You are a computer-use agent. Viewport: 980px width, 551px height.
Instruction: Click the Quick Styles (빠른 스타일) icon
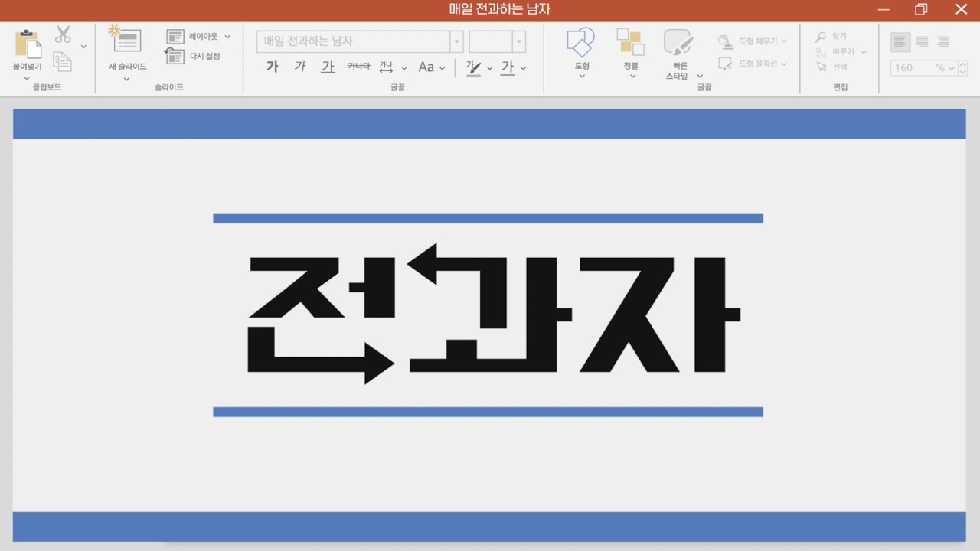(678, 42)
